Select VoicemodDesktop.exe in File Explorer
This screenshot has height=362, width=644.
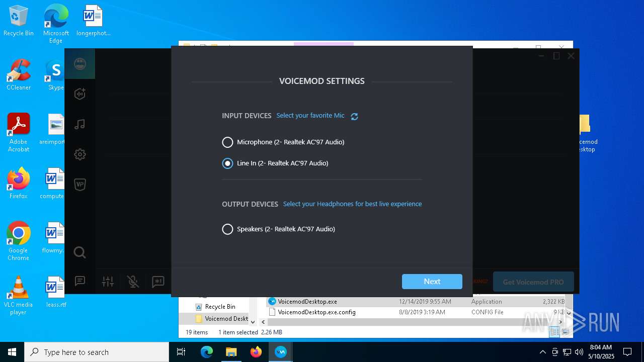point(307,302)
